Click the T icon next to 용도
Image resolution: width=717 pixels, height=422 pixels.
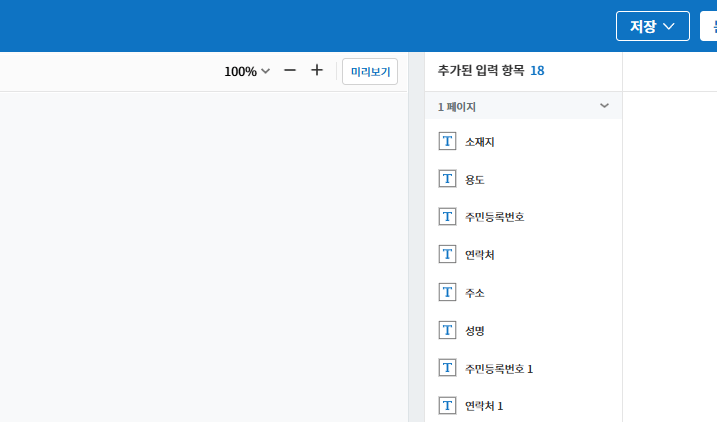pos(447,179)
